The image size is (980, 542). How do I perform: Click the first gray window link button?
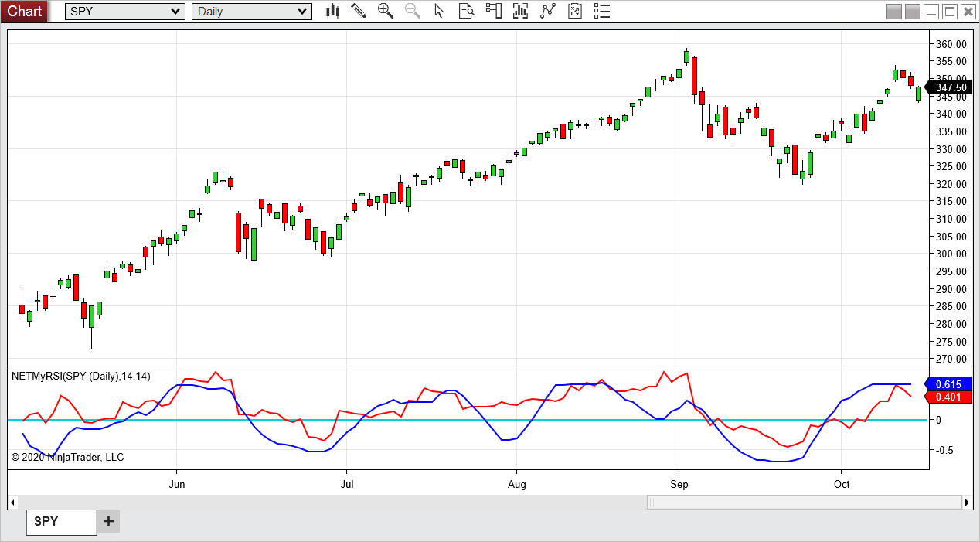point(894,12)
